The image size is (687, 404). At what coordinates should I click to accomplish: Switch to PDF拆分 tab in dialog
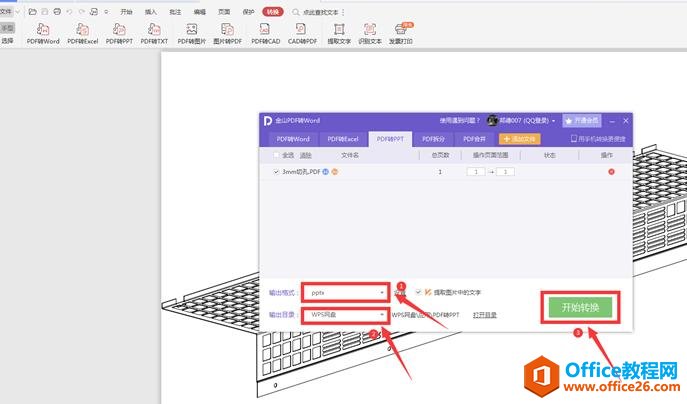433,139
